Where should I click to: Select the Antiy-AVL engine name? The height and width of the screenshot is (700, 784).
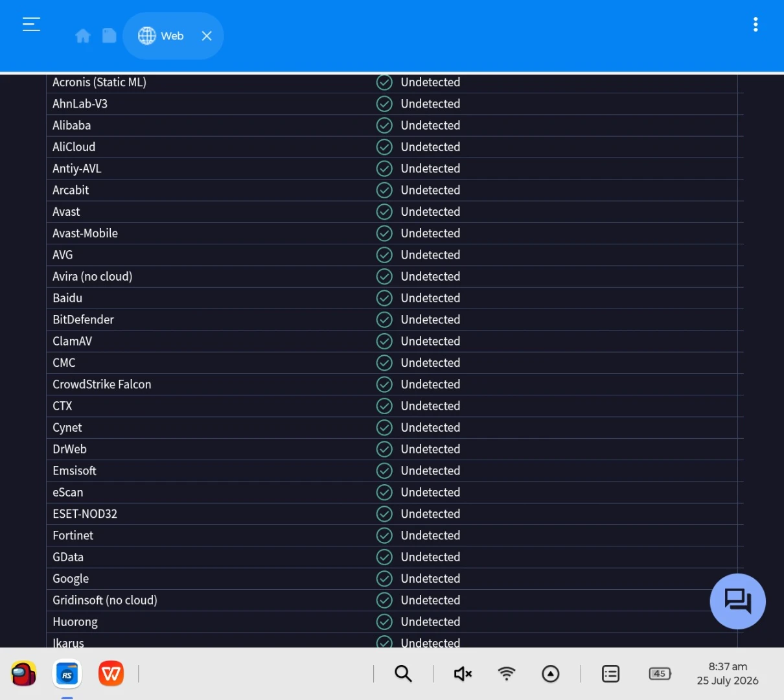[76, 169]
